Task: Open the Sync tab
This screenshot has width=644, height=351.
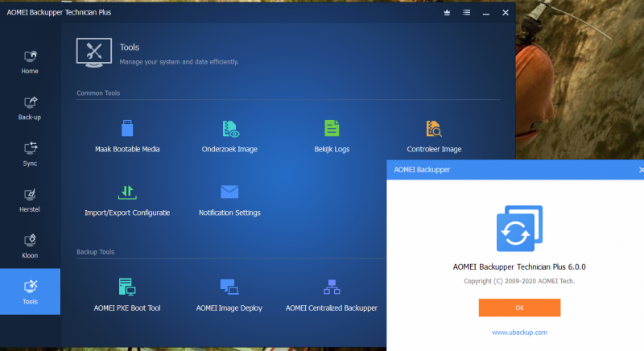Action: (x=30, y=153)
